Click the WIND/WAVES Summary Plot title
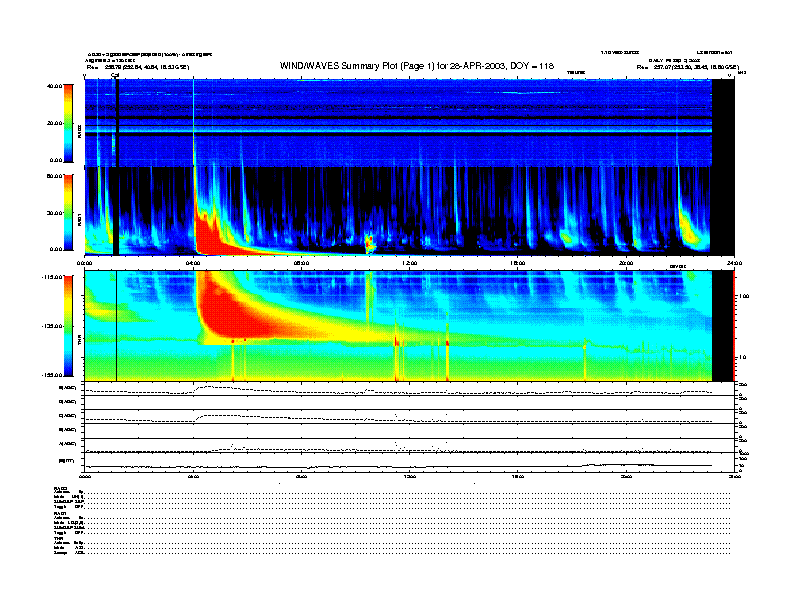This screenshot has height=612, width=792. tap(417, 66)
